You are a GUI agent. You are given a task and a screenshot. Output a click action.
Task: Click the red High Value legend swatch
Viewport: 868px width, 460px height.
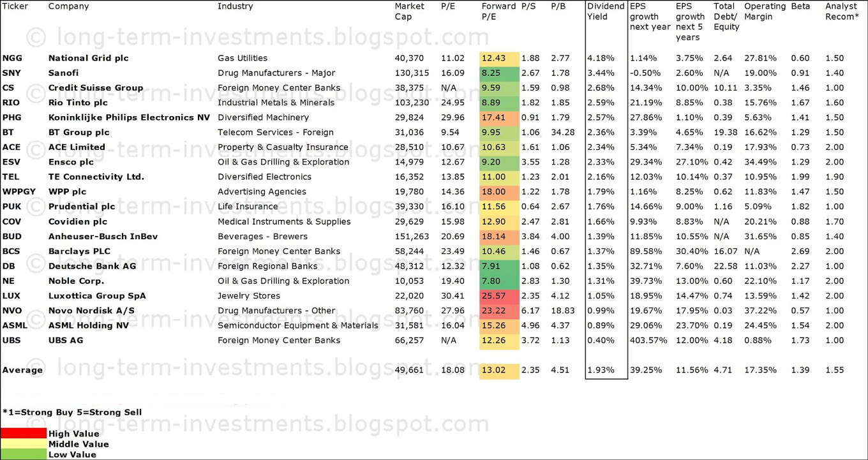(x=24, y=433)
